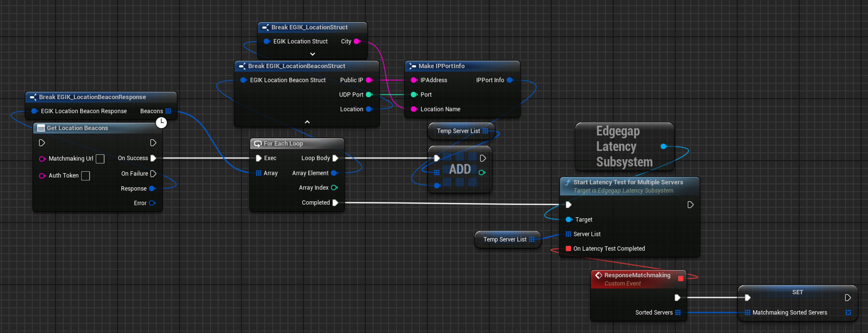Select the ResponseMatchmaking Custom Event node title
868x333 pixels.
pyautogui.click(x=637, y=275)
